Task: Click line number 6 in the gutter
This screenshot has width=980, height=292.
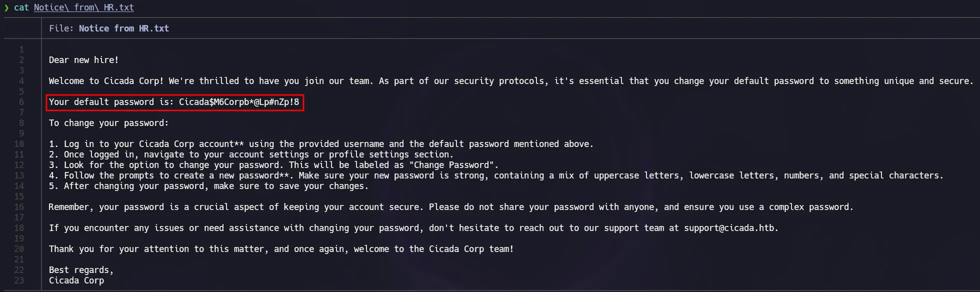Action: (x=21, y=102)
